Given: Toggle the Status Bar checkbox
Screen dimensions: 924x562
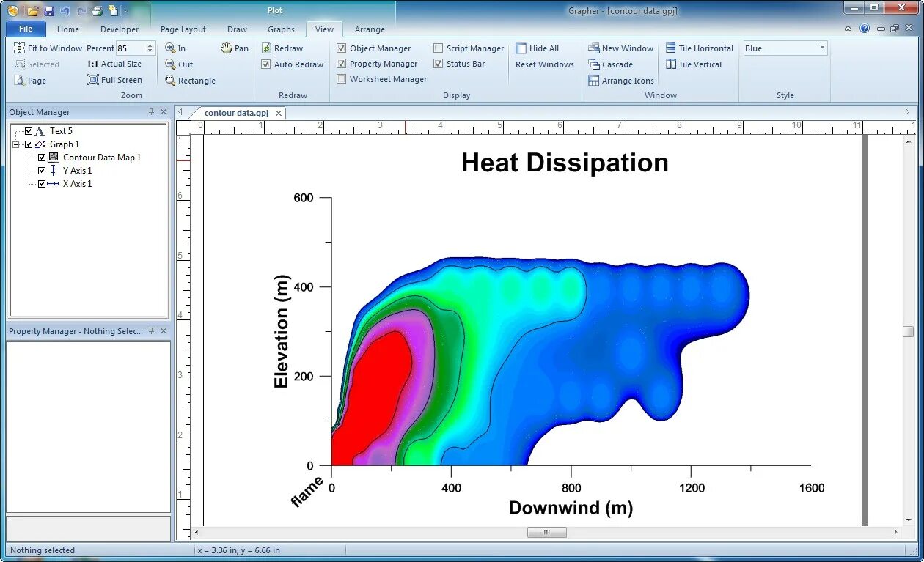Looking at the screenshot, I should [439, 64].
